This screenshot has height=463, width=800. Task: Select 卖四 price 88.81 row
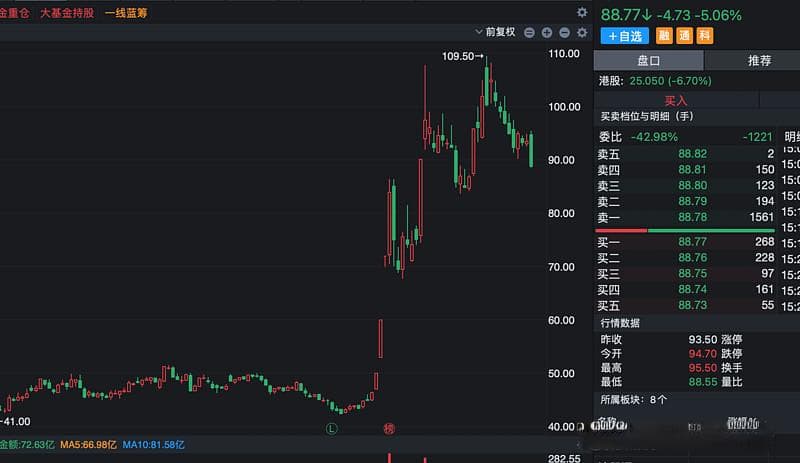pyautogui.click(x=685, y=170)
